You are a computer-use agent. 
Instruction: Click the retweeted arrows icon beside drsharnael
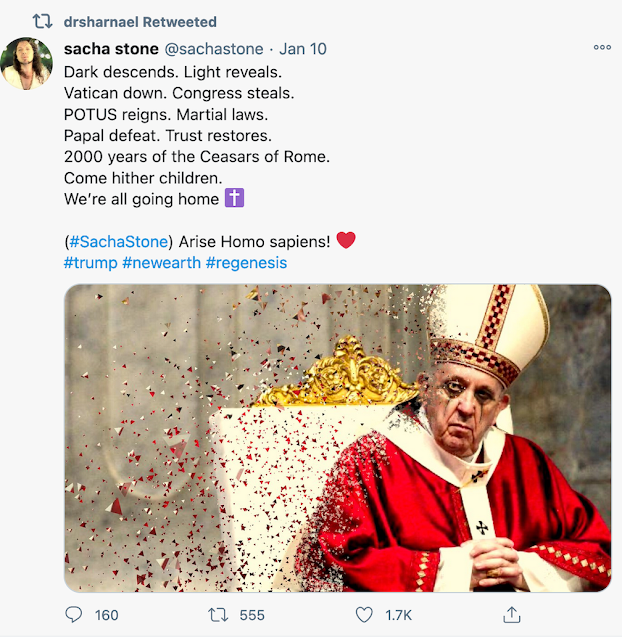click(42, 21)
